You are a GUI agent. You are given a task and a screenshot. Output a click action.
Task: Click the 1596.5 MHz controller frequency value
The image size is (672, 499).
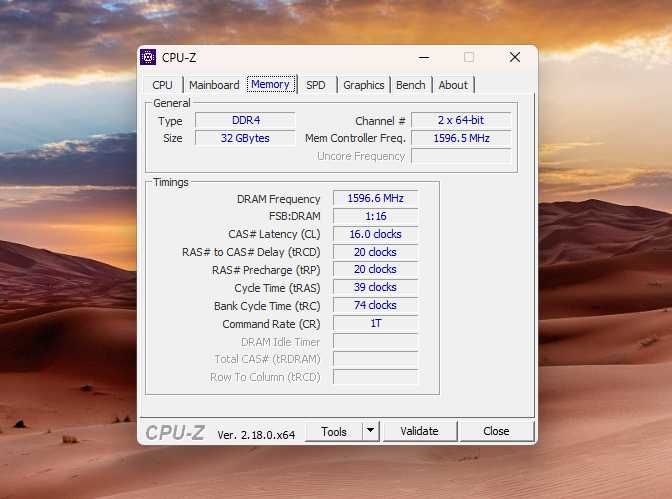(461, 138)
